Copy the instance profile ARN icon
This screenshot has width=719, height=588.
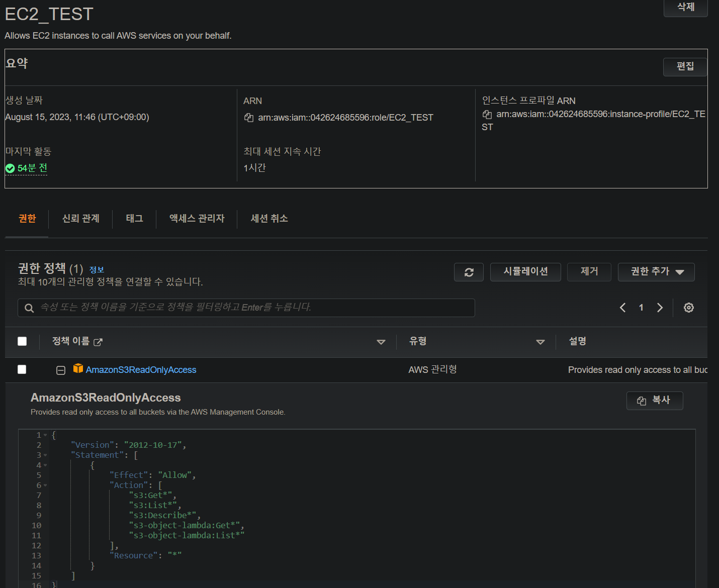[487, 114]
